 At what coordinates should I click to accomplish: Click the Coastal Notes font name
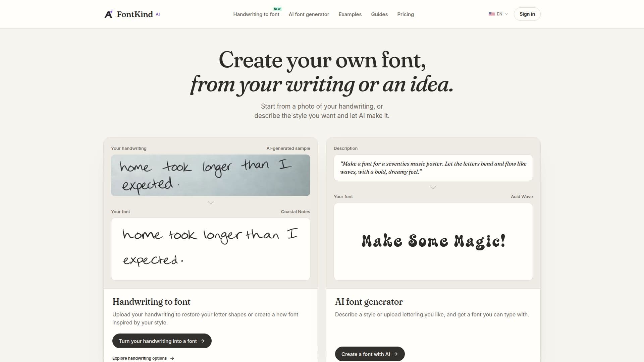coord(296,212)
